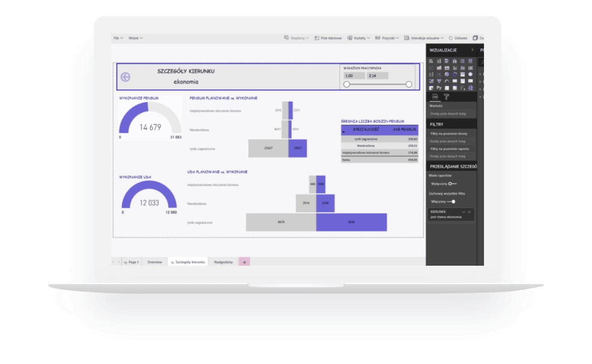Select the pie chart visualization
The width and height of the screenshot is (592, 364).
click(x=447, y=75)
